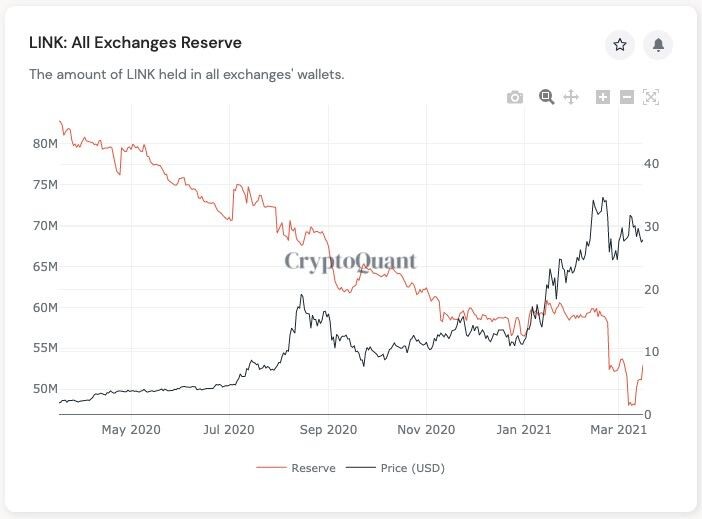Viewport: 702px width, 519px height.
Task: Download plot using the camera icon
Action: click(x=515, y=97)
